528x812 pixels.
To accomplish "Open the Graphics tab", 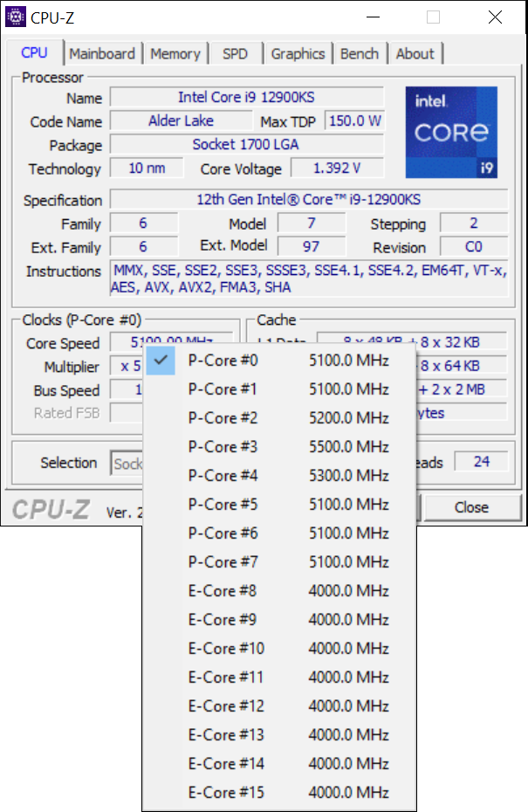I will click(298, 53).
